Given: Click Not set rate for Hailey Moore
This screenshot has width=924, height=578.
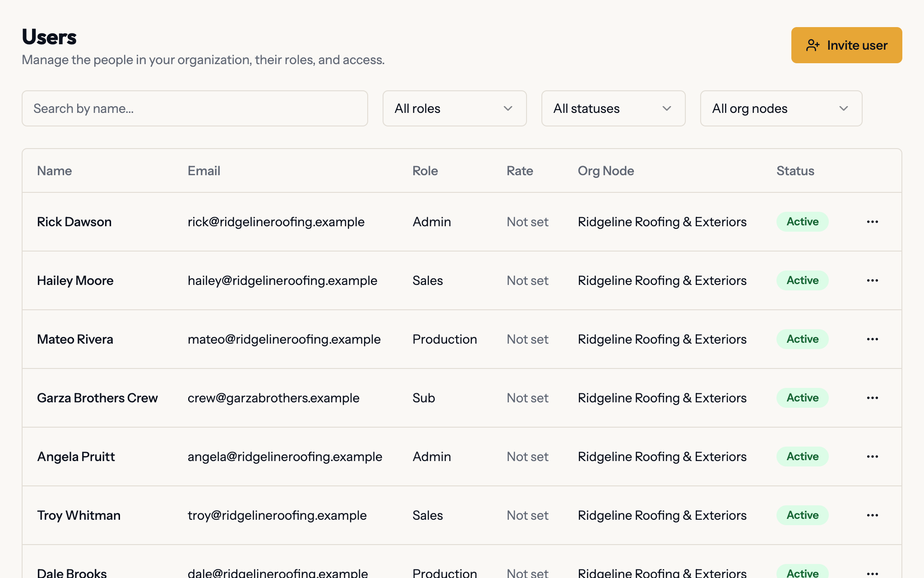Looking at the screenshot, I should 527,280.
